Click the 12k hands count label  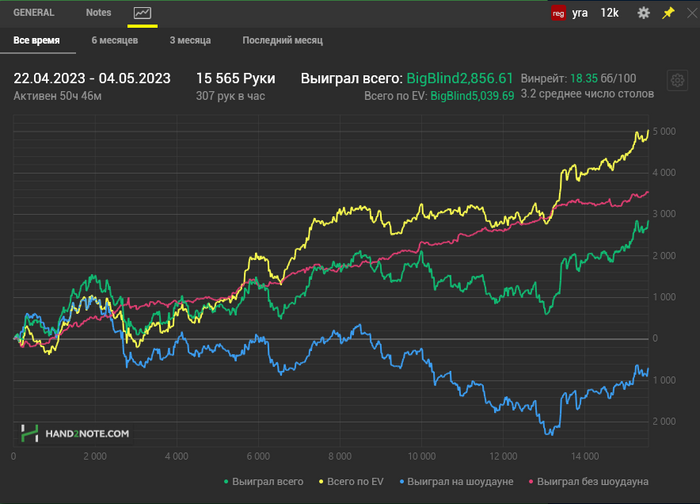click(609, 13)
